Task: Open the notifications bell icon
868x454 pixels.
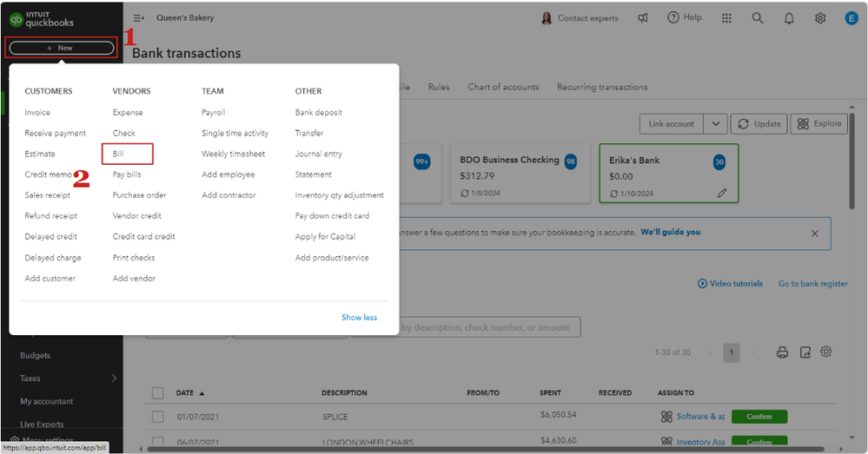Action: 789,18
